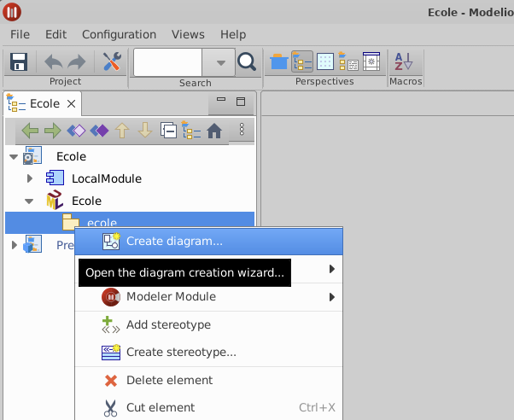Expand the LocalModule node
The height and width of the screenshot is (420, 514).
click(x=30, y=178)
